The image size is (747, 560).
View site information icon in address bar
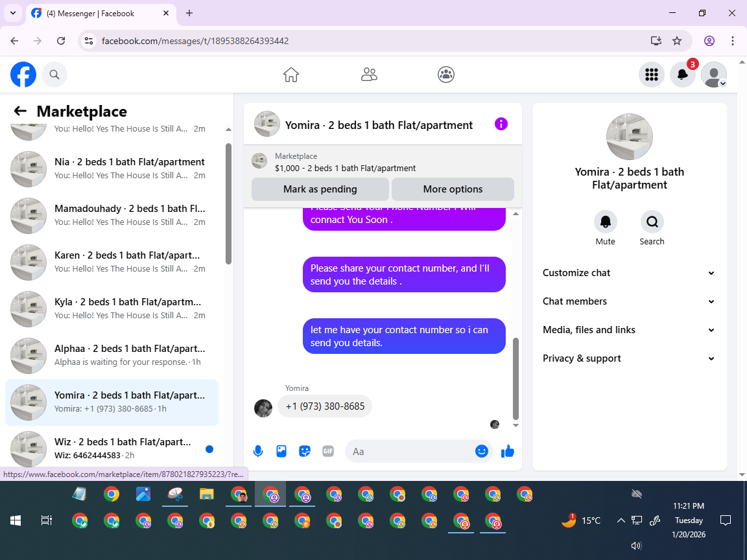pos(89,41)
